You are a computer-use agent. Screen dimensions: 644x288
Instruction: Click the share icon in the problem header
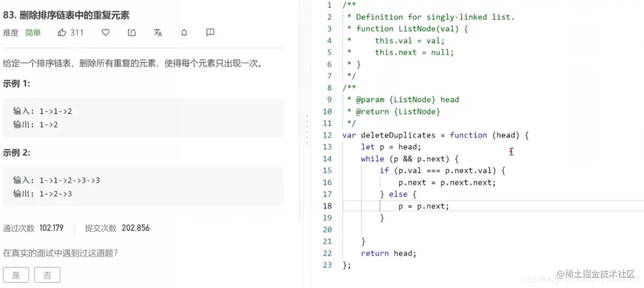tap(132, 33)
